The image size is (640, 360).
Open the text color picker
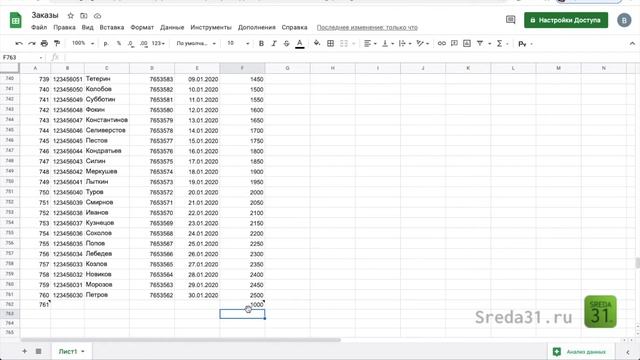point(300,44)
